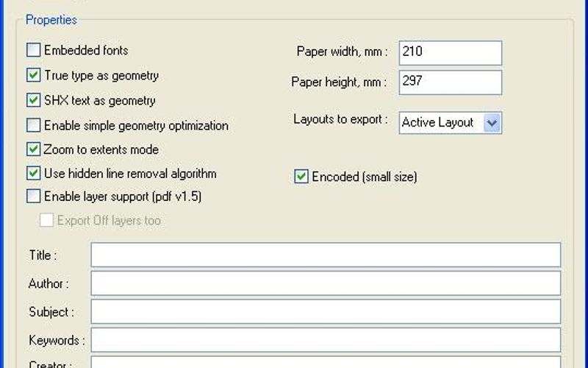Click the Export Off layers too checkbox
Viewport: 588px width, 368px height.
coord(46,220)
